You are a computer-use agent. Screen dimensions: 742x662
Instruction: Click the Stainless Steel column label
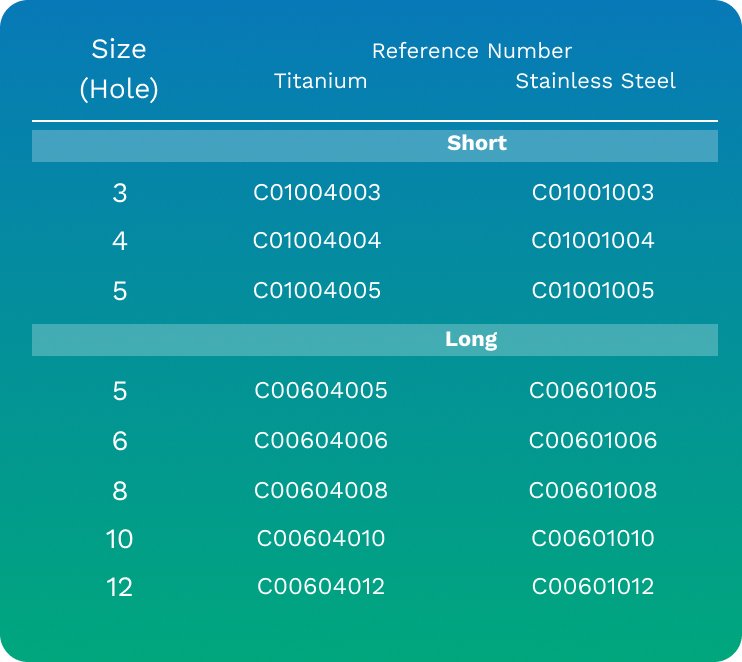[595, 81]
